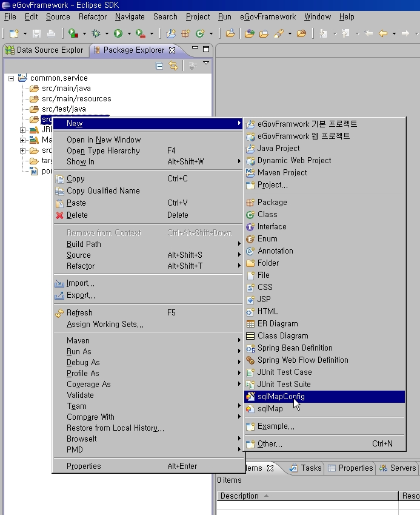
Task: Open the Package Explorer view menu dropdown
Action: pyautogui.click(x=205, y=64)
